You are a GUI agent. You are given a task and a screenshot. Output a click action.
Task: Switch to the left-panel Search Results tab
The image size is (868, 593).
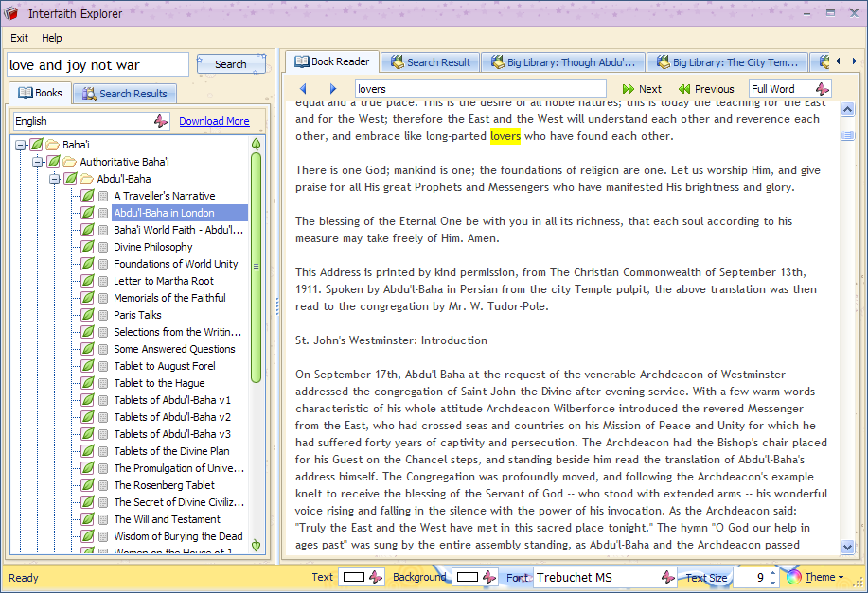point(124,94)
